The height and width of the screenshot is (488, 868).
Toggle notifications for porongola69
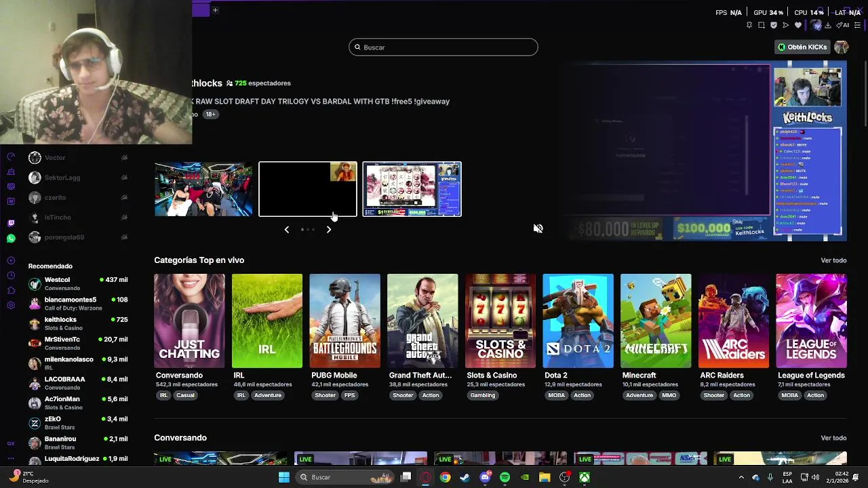(124, 237)
